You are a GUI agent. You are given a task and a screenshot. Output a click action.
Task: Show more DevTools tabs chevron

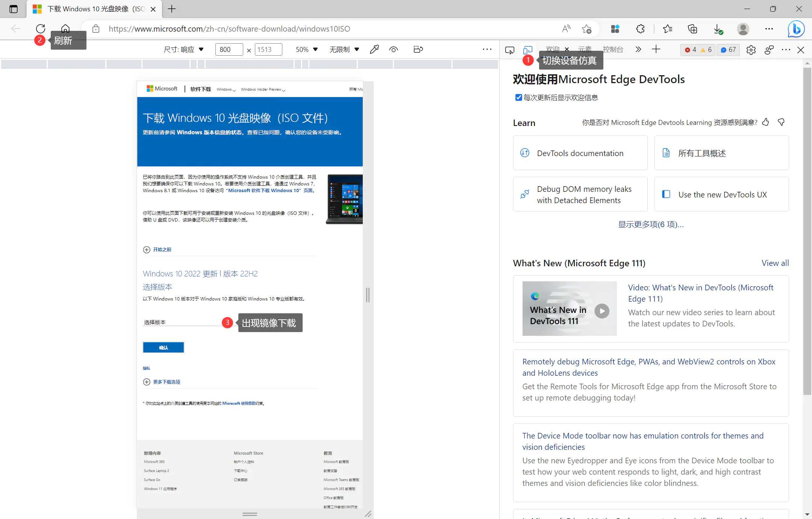638,49
